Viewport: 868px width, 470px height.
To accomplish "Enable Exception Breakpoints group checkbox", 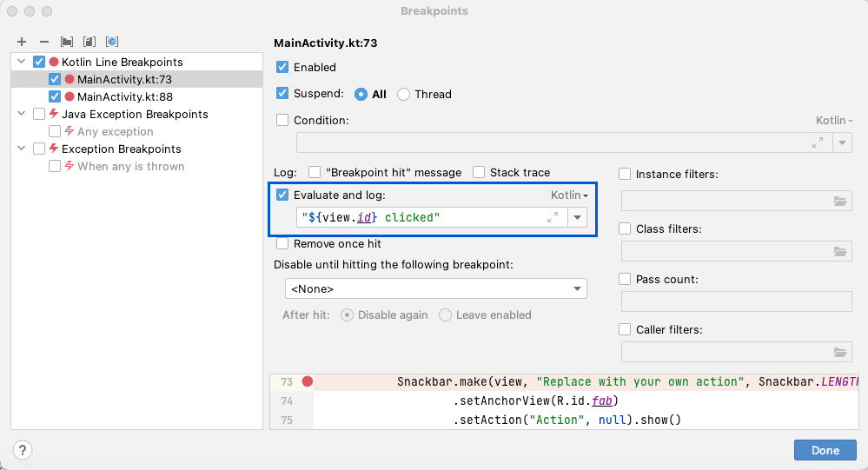I will (x=39, y=149).
